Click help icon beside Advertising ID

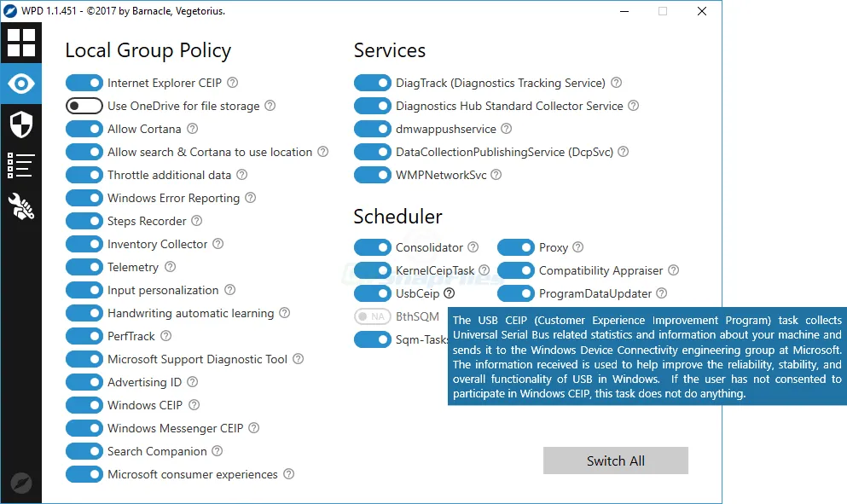tap(192, 382)
